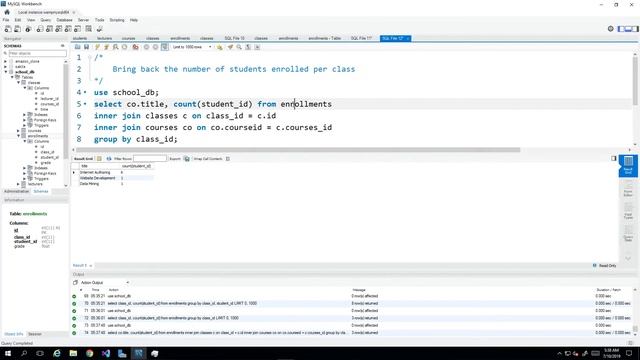Image resolution: width=640 pixels, height=360 pixels.
Task: Execute the statement under the cursor
Action: pos(107,47)
